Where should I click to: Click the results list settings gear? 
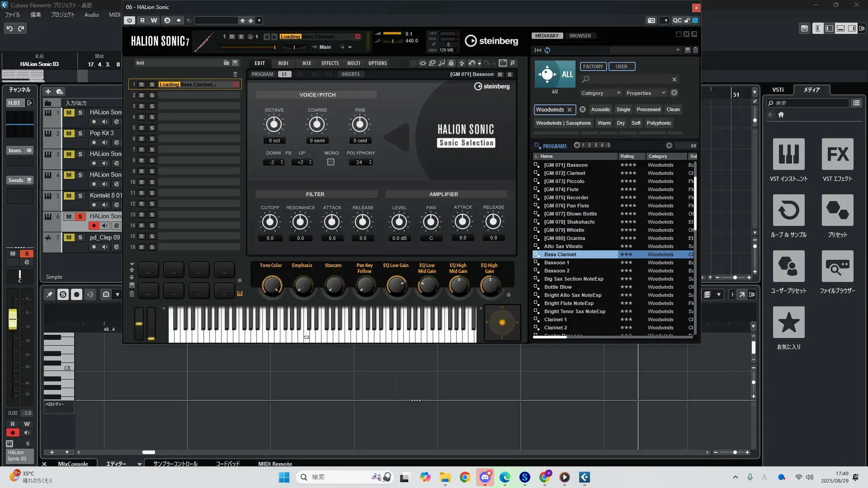pos(669,145)
